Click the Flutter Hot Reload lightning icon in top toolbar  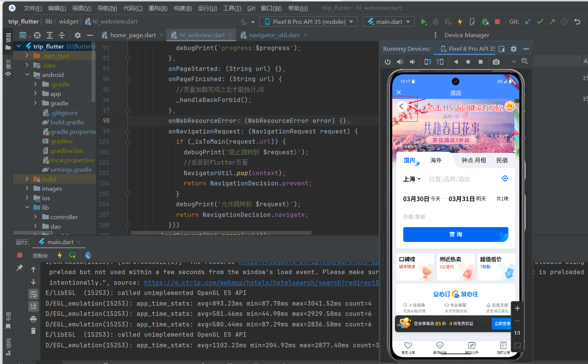(x=460, y=22)
